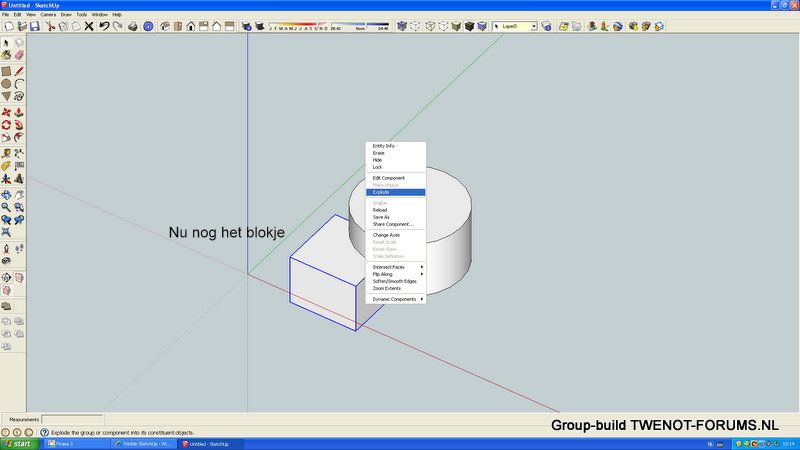Image resolution: width=800 pixels, height=450 pixels.
Task: Activate the Section Plane tool
Action: [x=6, y=278]
